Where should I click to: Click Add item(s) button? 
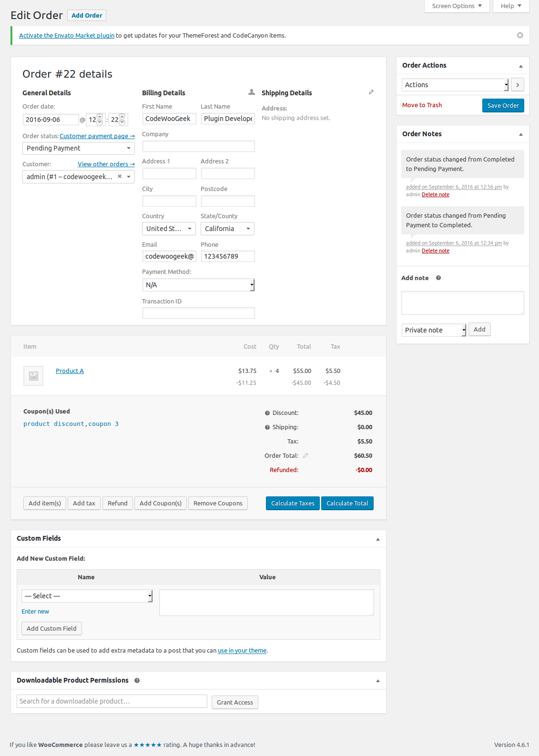45,503
